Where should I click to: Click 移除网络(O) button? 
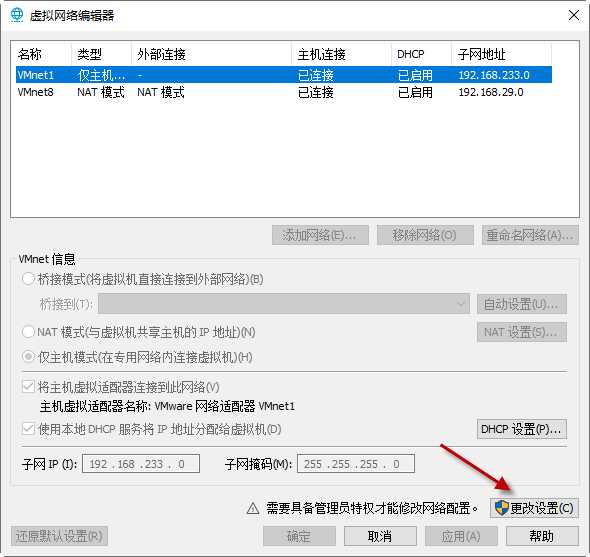pos(425,235)
